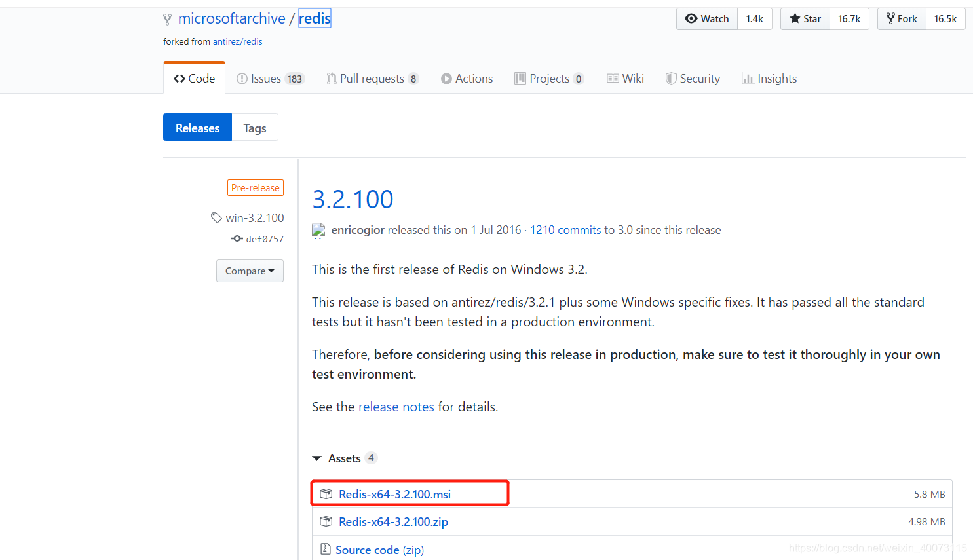
Task: Download Redis-x64-3.2.100.msi
Action: 394,495
